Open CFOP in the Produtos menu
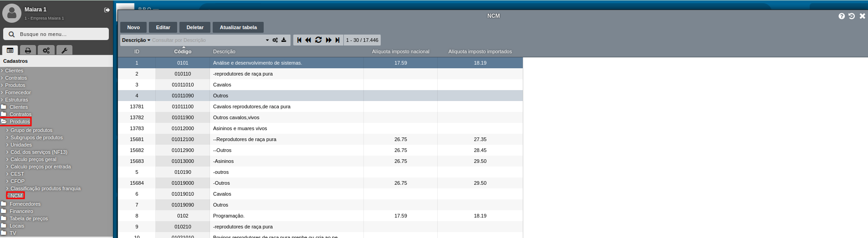This screenshot has width=868, height=238. [17, 181]
